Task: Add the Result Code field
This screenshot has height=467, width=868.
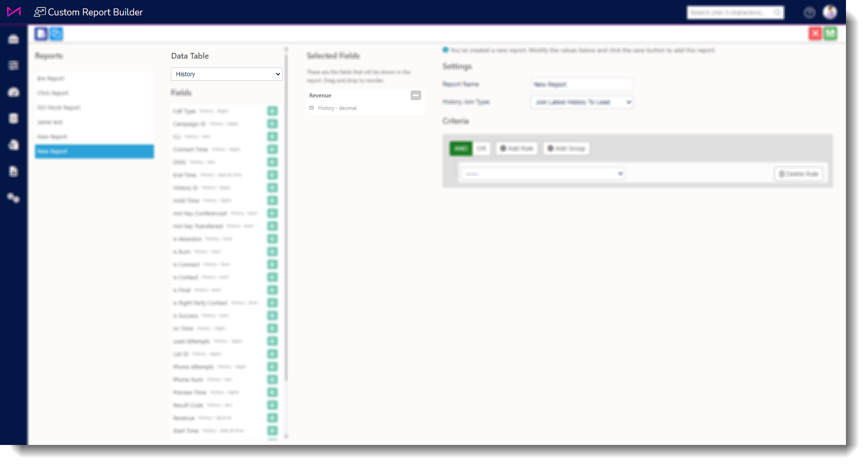Action: 273,405
